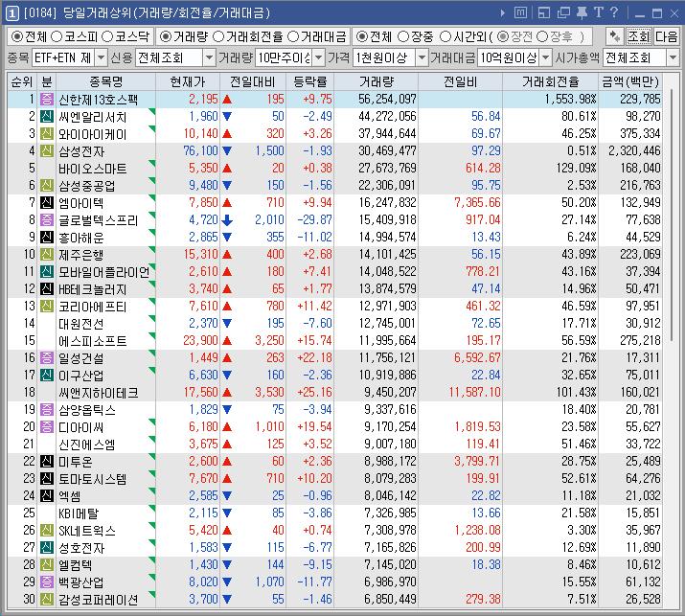685x616 pixels.
Task: Pin the window with the pushpin icon
Action: pyautogui.click(x=582, y=12)
